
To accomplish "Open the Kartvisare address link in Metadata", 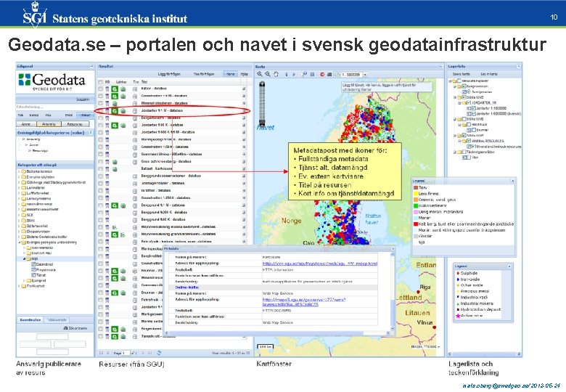I will (x=320, y=264).
